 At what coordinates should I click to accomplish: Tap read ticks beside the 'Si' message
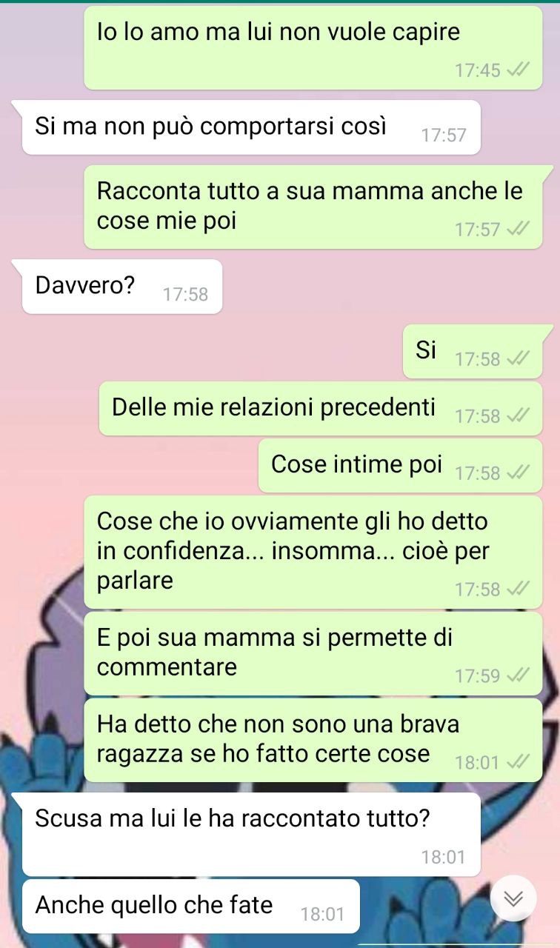point(519,359)
